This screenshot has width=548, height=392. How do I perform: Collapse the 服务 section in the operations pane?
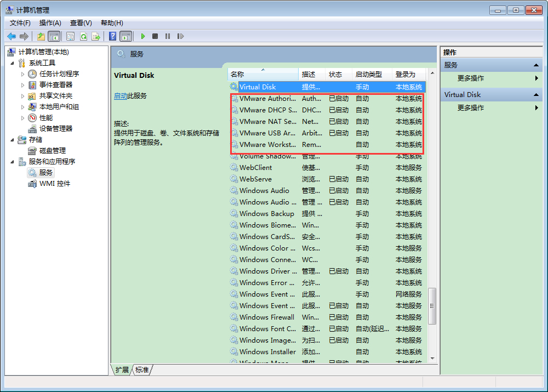click(x=535, y=64)
